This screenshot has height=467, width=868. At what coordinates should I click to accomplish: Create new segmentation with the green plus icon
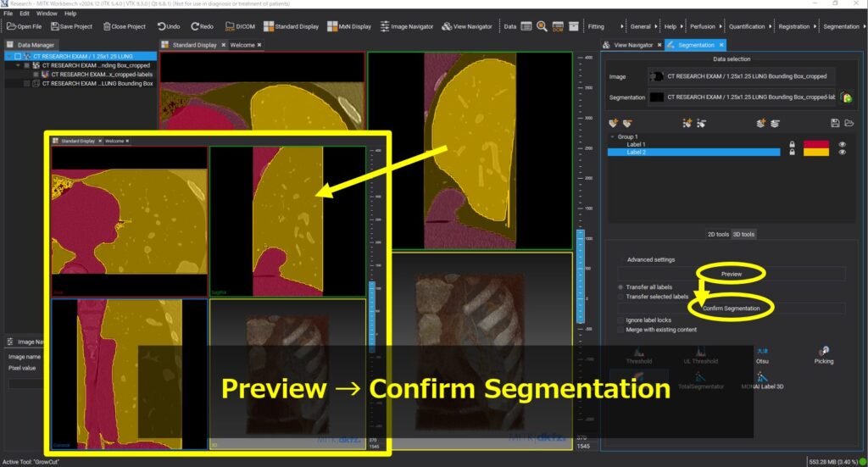click(846, 97)
